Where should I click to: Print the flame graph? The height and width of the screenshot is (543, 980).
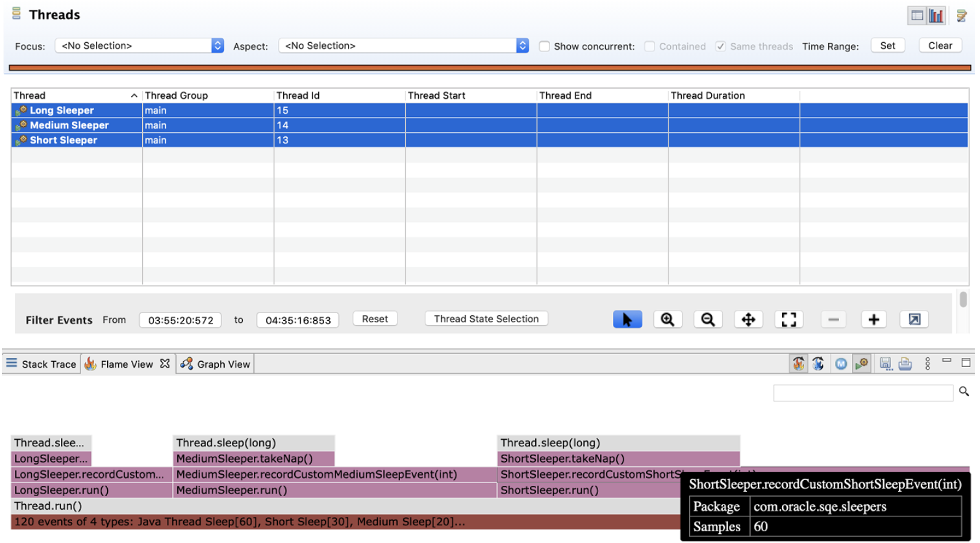point(906,363)
